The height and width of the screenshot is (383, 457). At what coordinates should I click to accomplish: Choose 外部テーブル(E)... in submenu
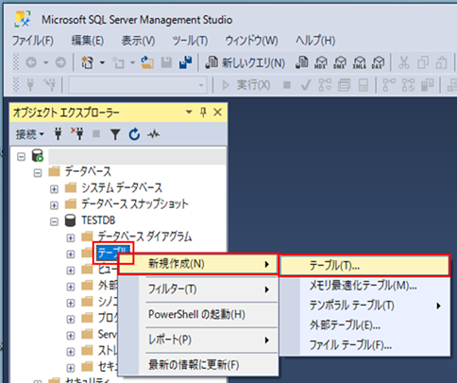pos(365,325)
